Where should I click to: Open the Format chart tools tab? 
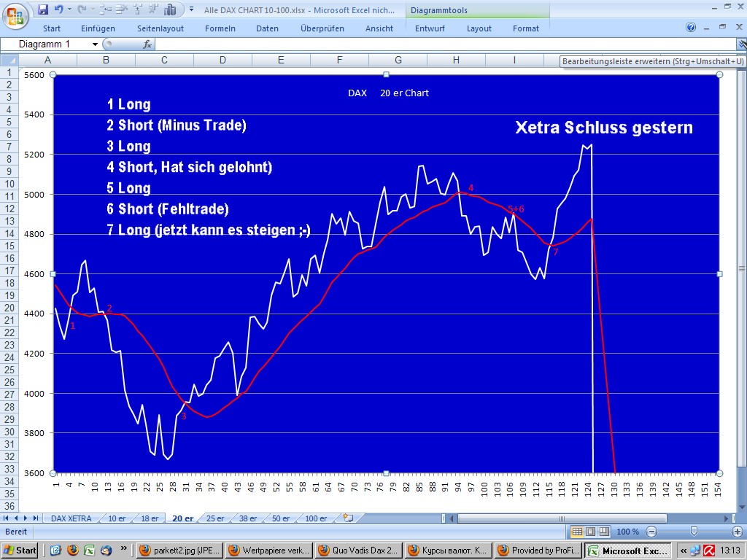coord(525,28)
